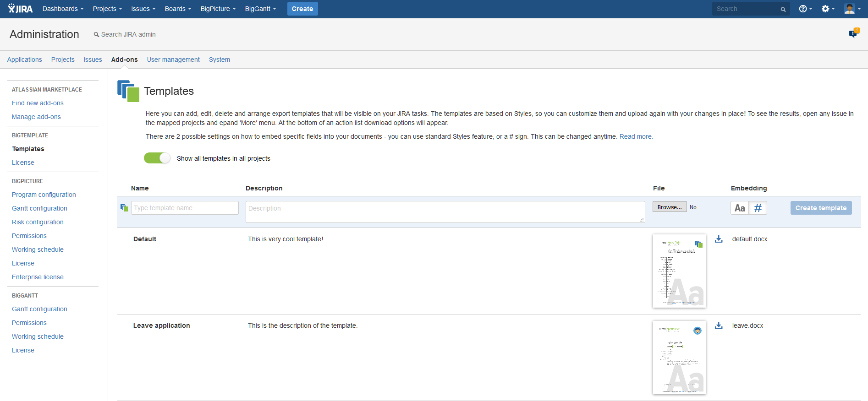Click the Leave application template name
Image resolution: width=868 pixels, height=401 pixels.
tap(161, 325)
